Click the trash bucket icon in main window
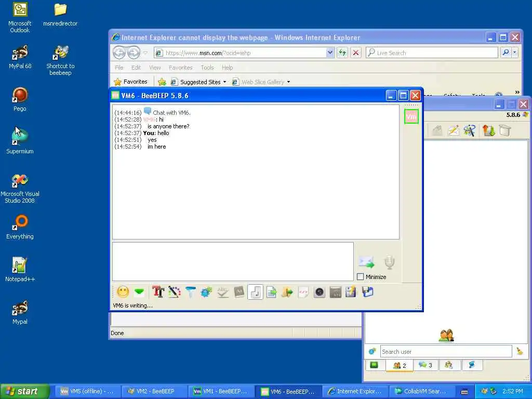Viewport: 532px width, 399px height. pos(505,130)
